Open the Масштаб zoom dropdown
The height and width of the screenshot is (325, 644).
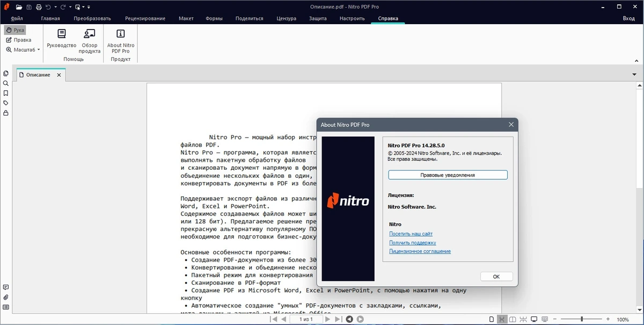click(23, 49)
